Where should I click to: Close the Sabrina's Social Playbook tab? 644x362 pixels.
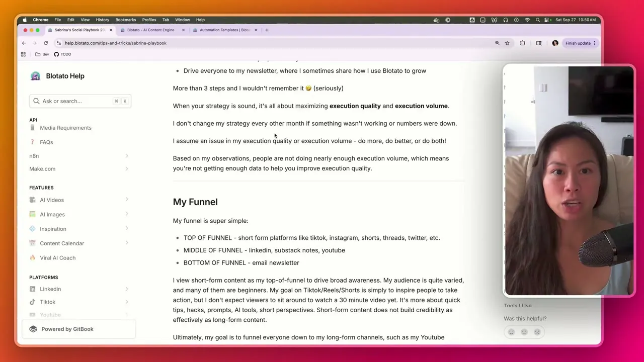click(x=111, y=30)
